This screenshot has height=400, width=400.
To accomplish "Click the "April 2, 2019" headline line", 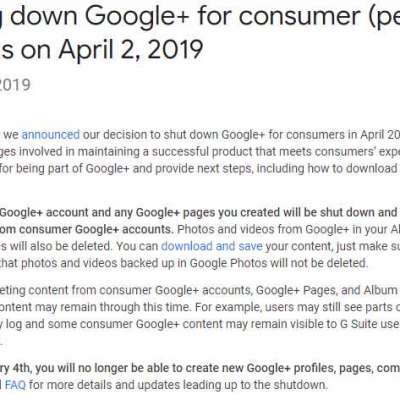I will pyautogui.click(x=131, y=50).
